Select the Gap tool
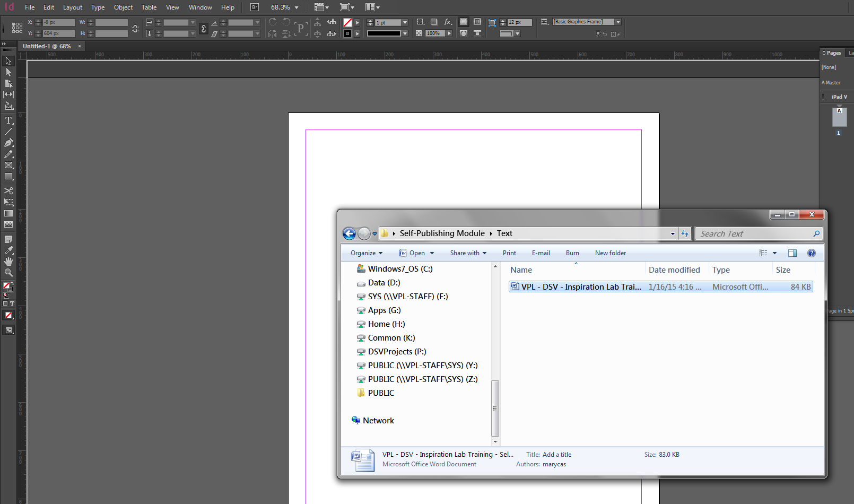 (x=8, y=94)
